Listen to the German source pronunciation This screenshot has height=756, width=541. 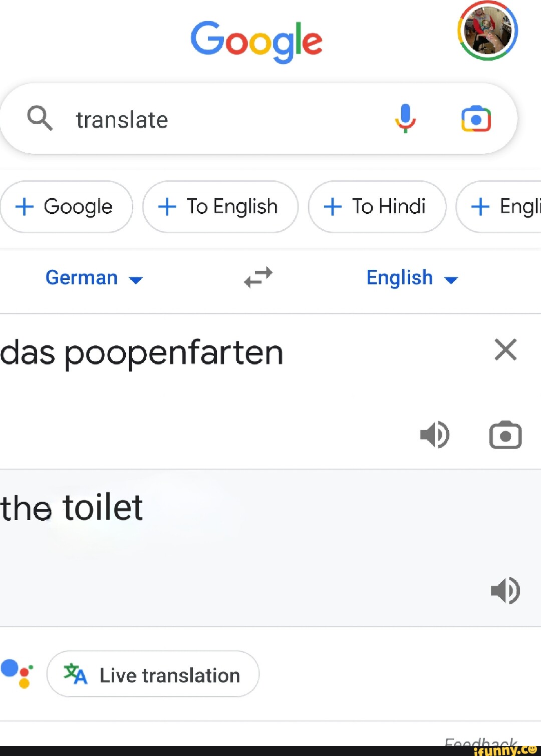pos(434,435)
